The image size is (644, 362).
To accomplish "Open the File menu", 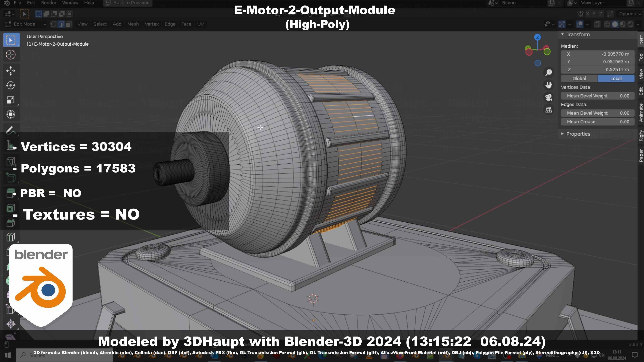I will (17, 3).
